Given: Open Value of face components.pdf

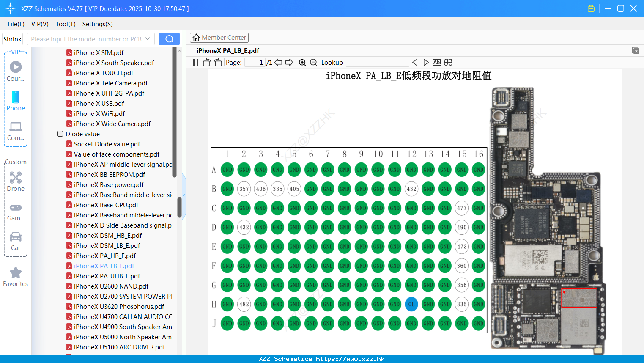Looking at the screenshot, I should pyautogui.click(x=117, y=154).
